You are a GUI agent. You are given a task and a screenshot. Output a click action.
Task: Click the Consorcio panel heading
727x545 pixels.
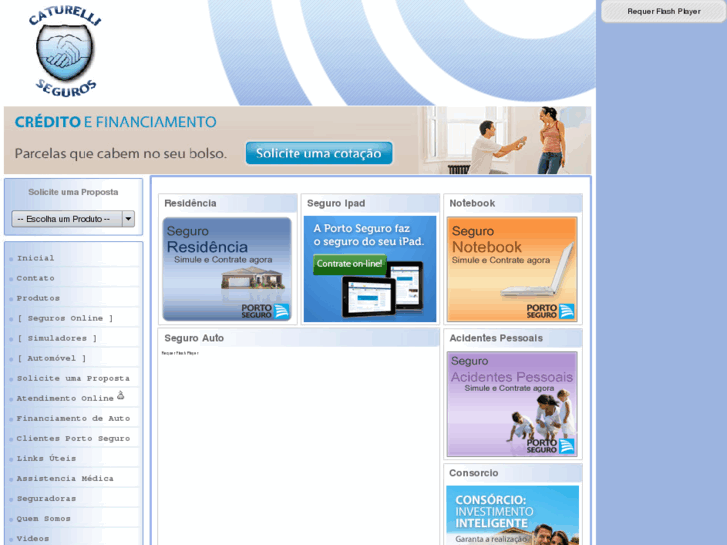pos(473,473)
